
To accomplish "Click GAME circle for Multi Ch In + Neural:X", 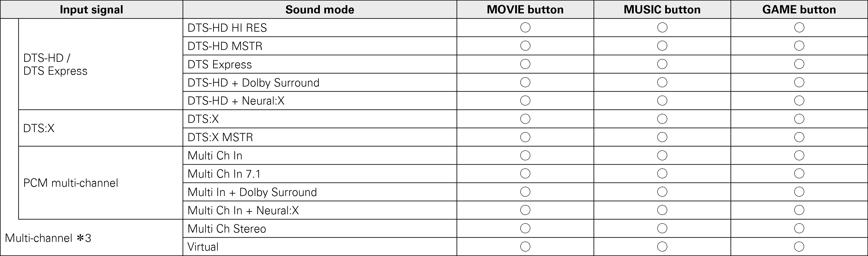I will [799, 210].
